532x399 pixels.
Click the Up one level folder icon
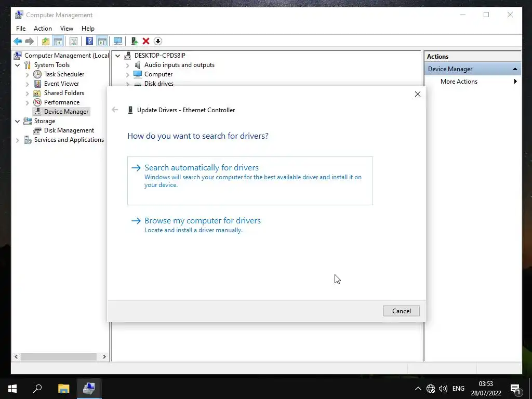pos(46,42)
